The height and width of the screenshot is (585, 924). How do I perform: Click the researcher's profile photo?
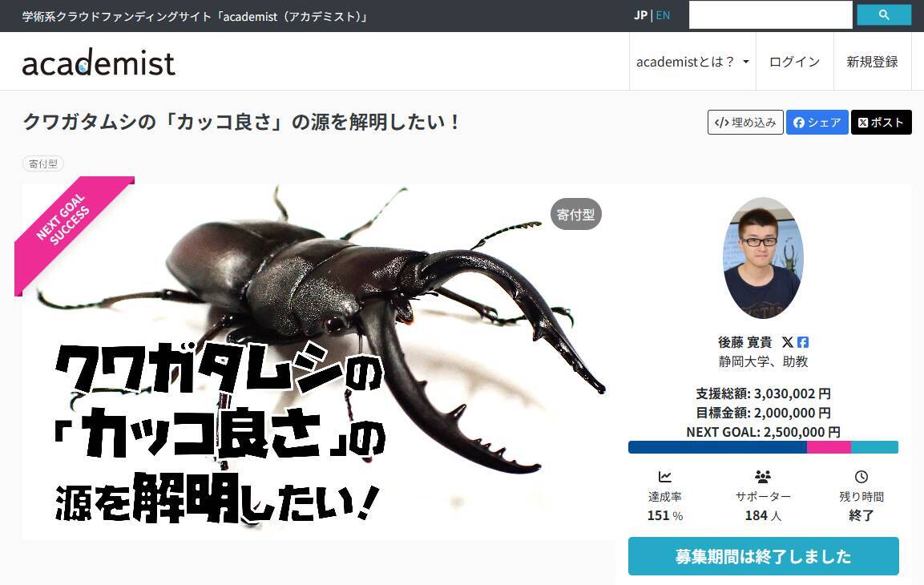763,258
